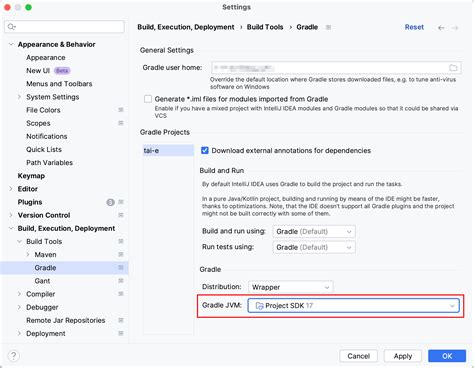Click the back navigation arrow
This screenshot has height=368, width=474.
[x=441, y=28]
